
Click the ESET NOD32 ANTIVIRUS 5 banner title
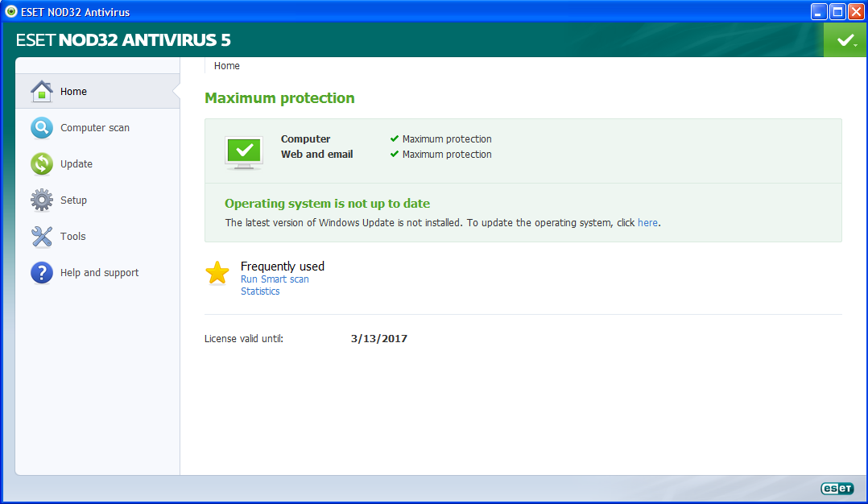[123, 39]
